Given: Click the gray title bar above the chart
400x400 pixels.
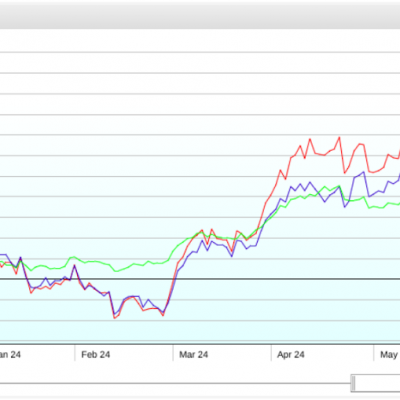Looking at the screenshot, I should 200,16.
